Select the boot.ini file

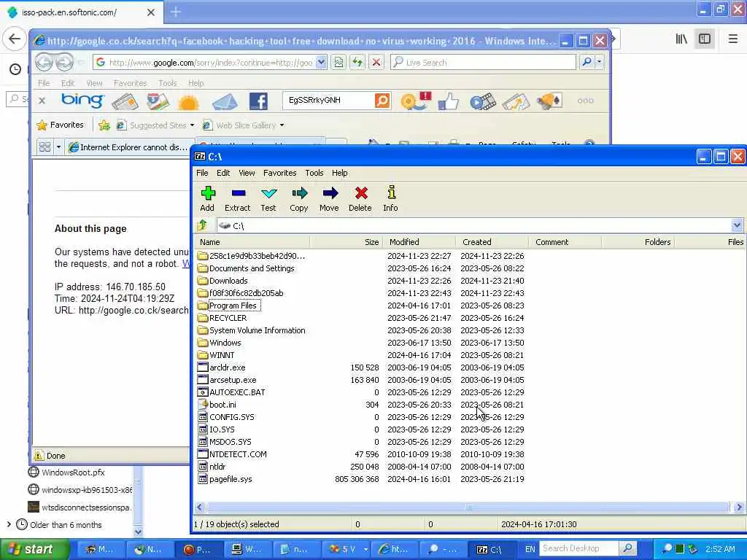coord(222,404)
